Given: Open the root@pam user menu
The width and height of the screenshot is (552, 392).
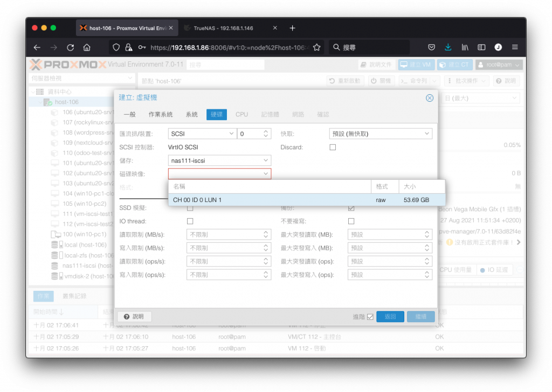Looking at the screenshot, I should (x=499, y=65).
